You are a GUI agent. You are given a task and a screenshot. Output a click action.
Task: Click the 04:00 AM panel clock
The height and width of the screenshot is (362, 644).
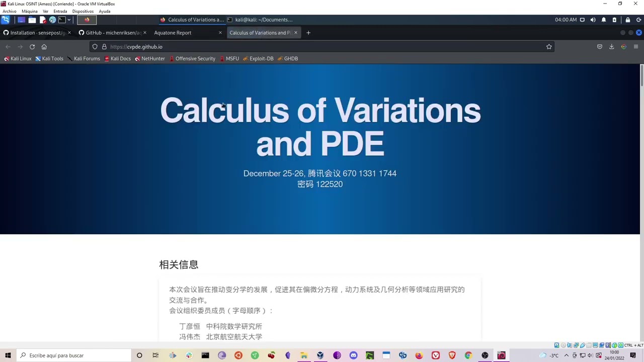tap(566, 20)
